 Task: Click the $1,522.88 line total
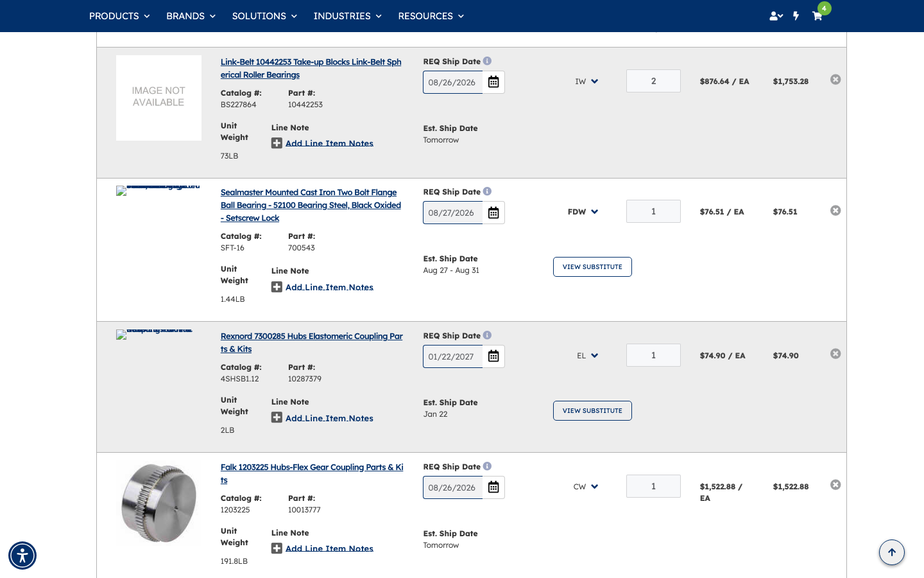click(791, 487)
